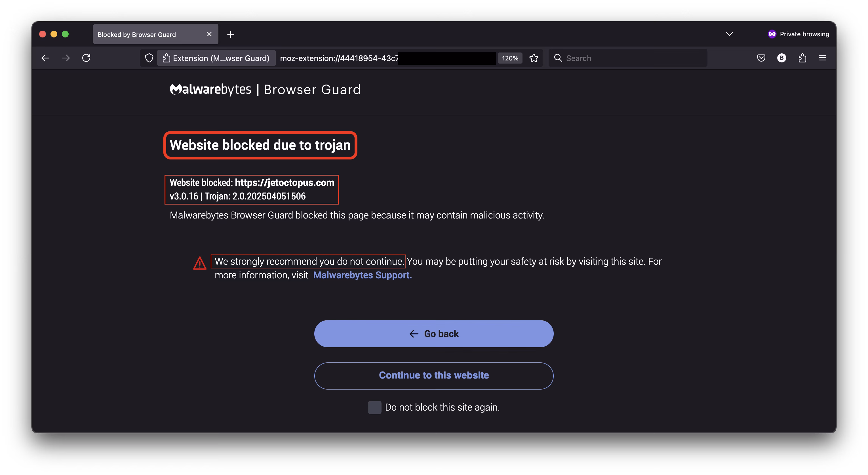Image resolution: width=868 pixels, height=475 pixels.
Task: Open a new tab with plus button
Action: tap(231, 34)
